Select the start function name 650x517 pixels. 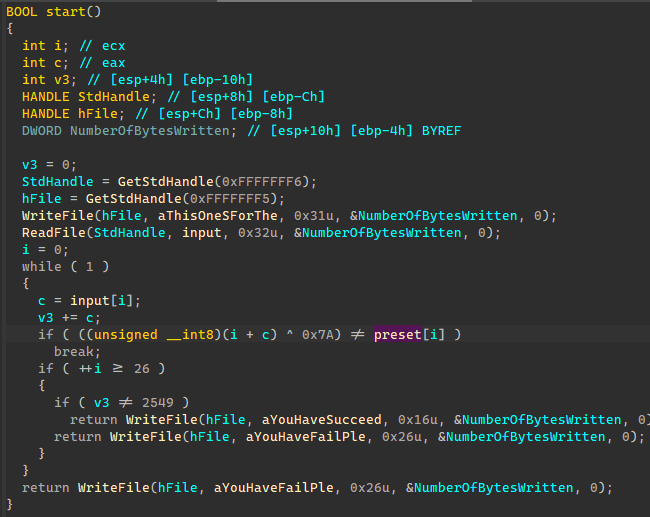pos(65,12)
